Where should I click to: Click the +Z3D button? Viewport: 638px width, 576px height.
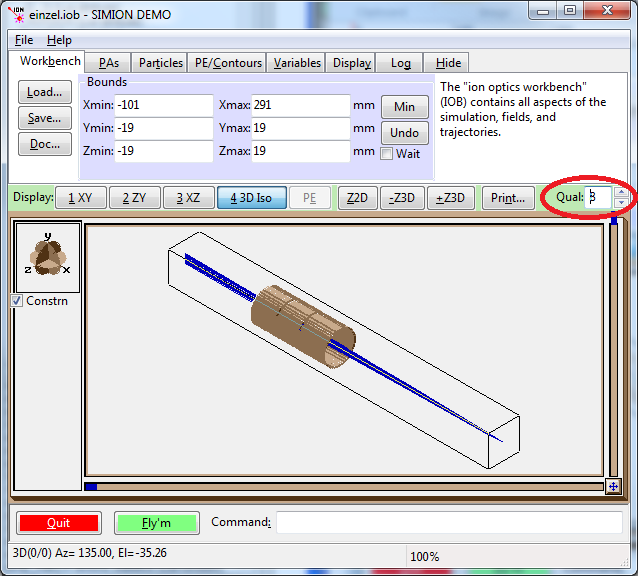(x=450, y=198)
